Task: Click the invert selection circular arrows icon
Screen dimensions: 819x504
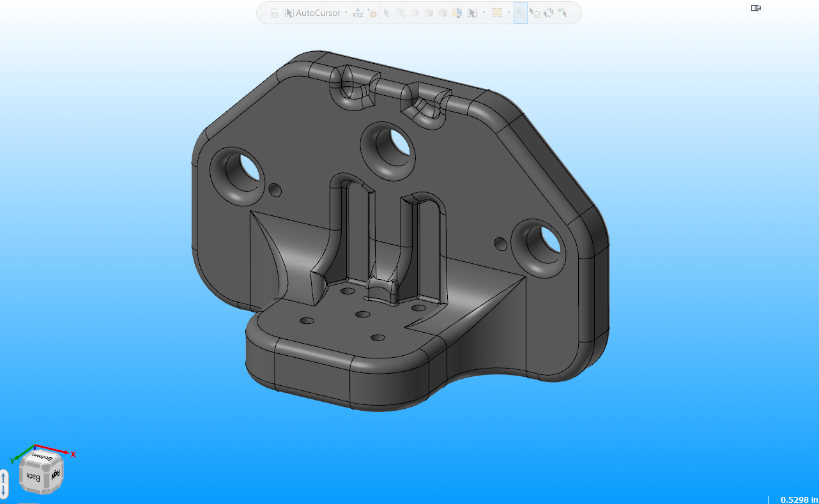Action: [549, 13]
